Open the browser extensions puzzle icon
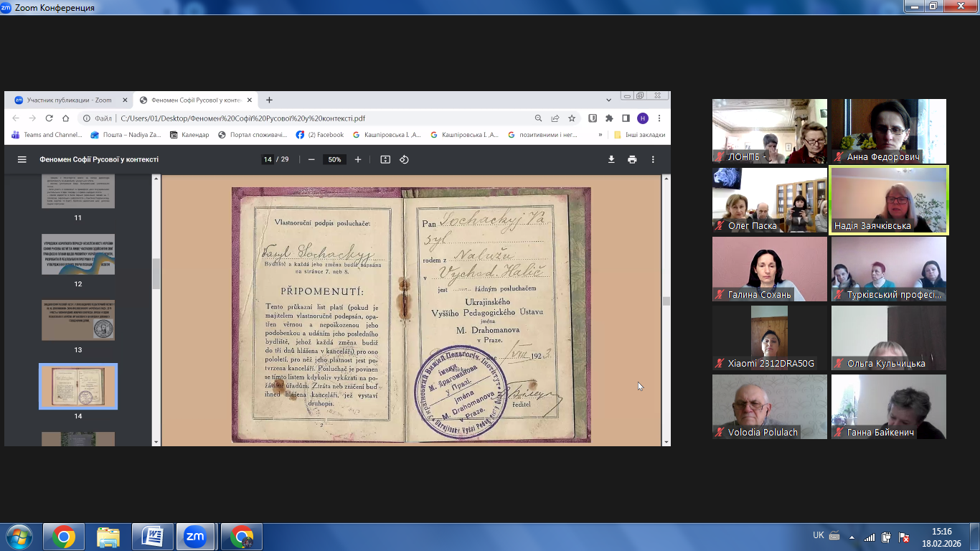The image size is (980, 551). click(609, 118)
